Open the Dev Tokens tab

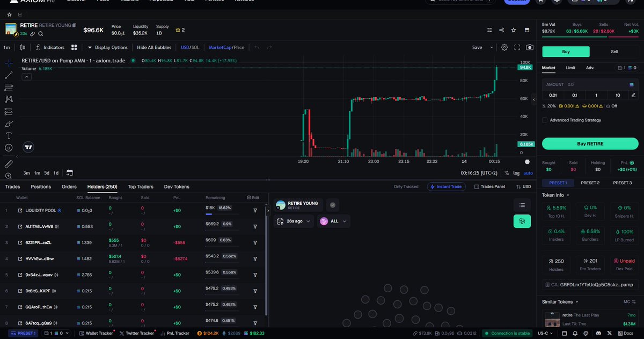(x=177, y=187)
